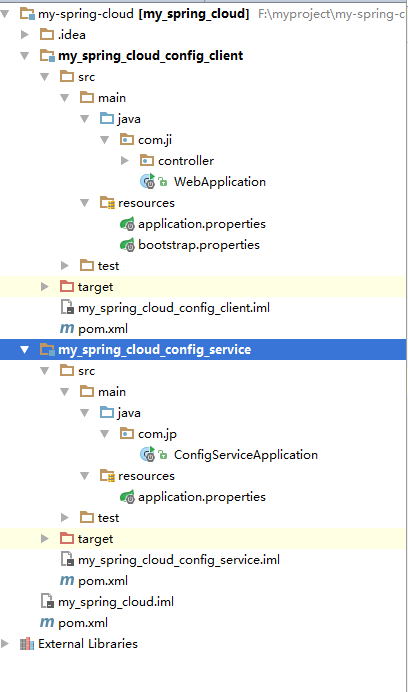Click resources folder icon below WebApplication
The width and height of the screenshot is (408, 692).
point(107,203)
